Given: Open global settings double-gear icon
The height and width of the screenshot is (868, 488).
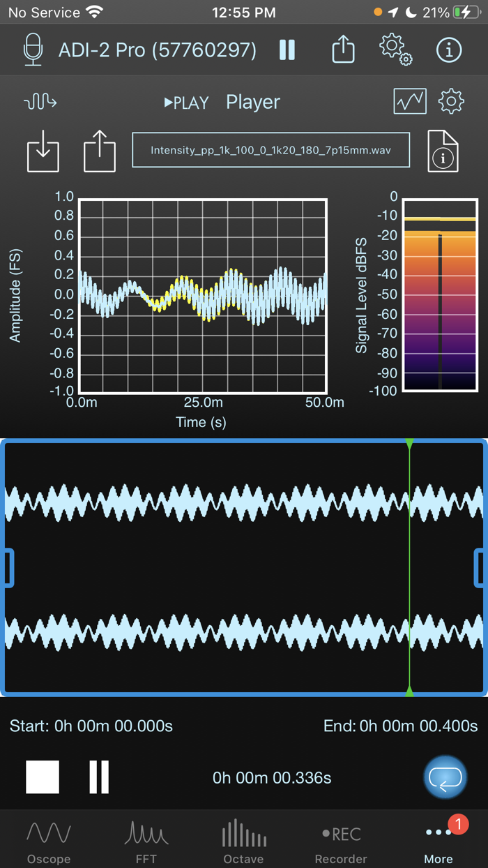Looking at the screenshot, I should (x=396, y=50).
